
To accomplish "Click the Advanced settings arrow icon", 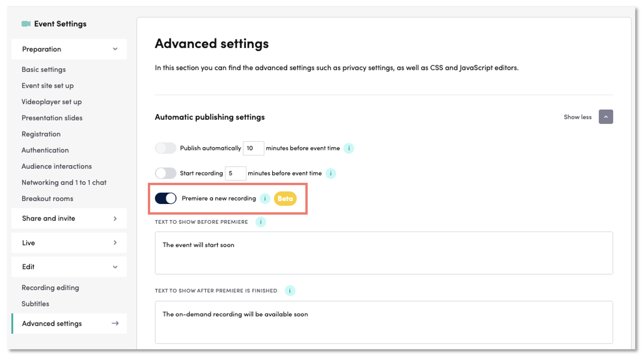I will click(x=115, y=324).
